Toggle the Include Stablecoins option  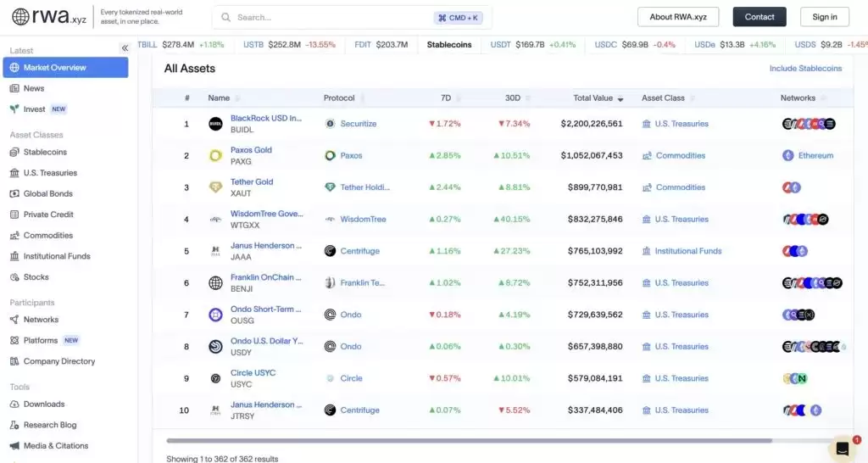pos(805,69)
